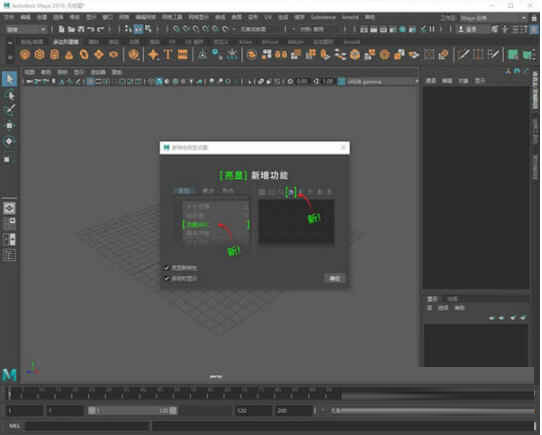
Task: Click the polygon Type 'T' shelf icon
Action: pos(168,55)
